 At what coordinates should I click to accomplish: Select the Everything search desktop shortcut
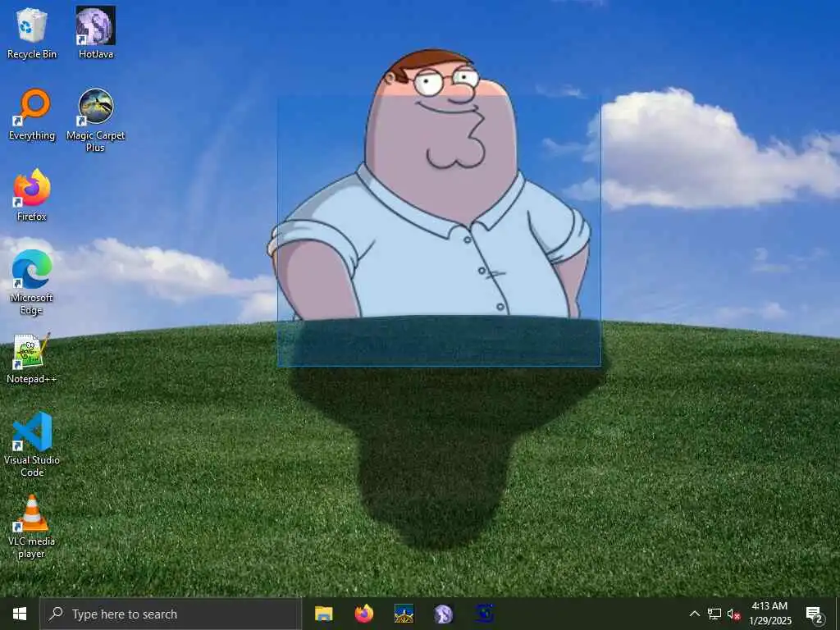pyautogui.click(x=32, y=114)
